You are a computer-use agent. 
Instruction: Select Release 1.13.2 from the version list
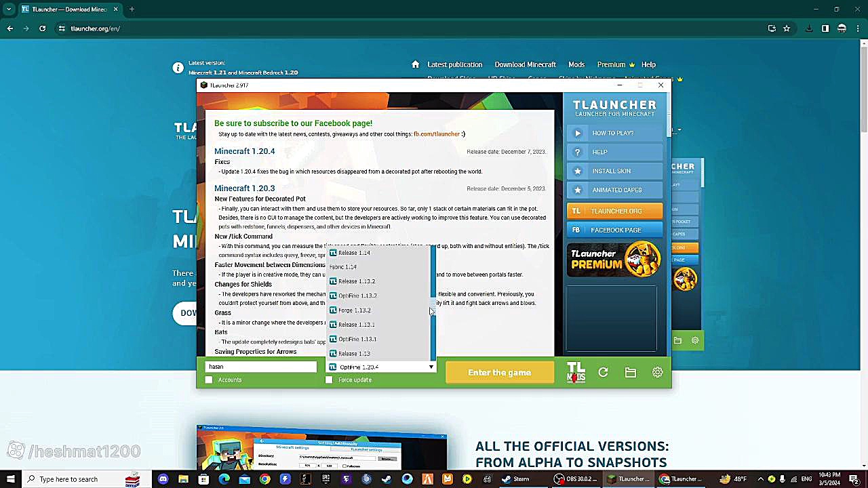click(x=378, y=281)
